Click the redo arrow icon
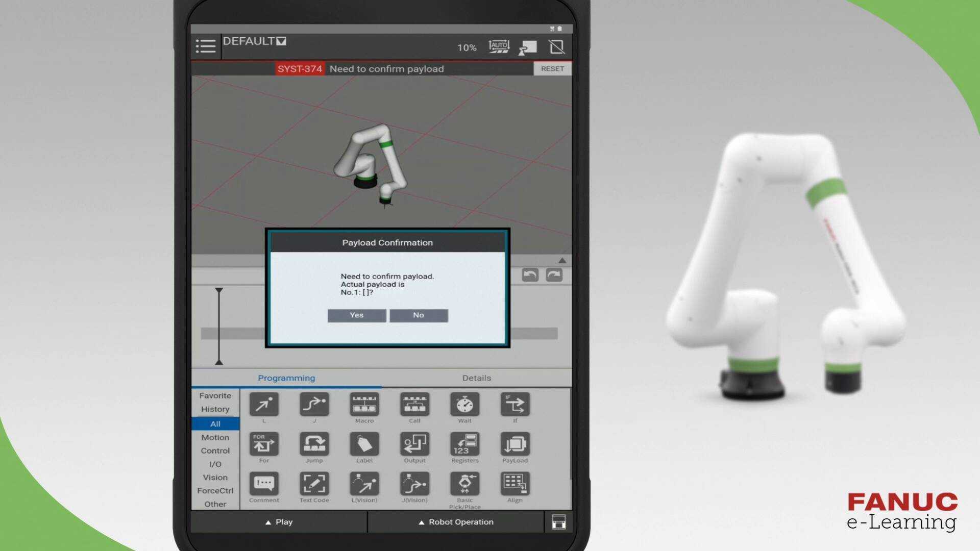The image size is (980, 551). click(554, 275)
